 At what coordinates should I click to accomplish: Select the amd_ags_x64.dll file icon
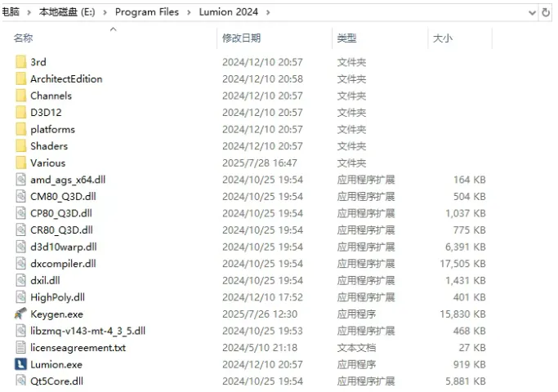click(21, 180)
